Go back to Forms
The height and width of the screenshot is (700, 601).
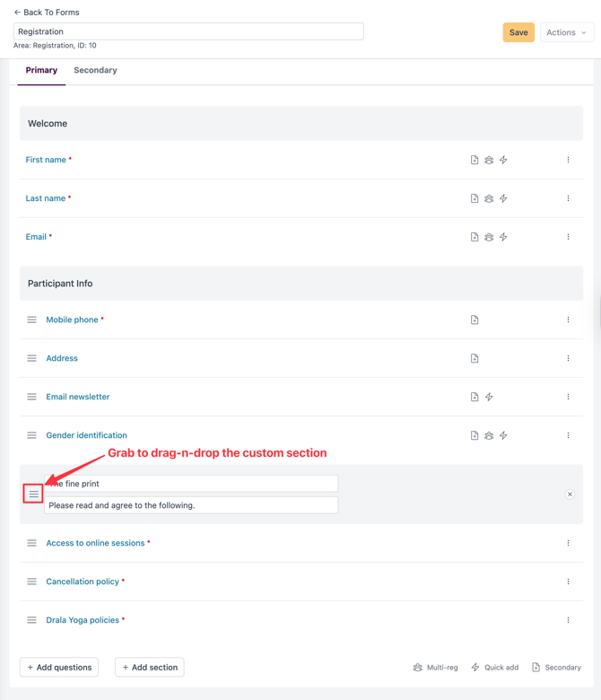tap(47, 13)
